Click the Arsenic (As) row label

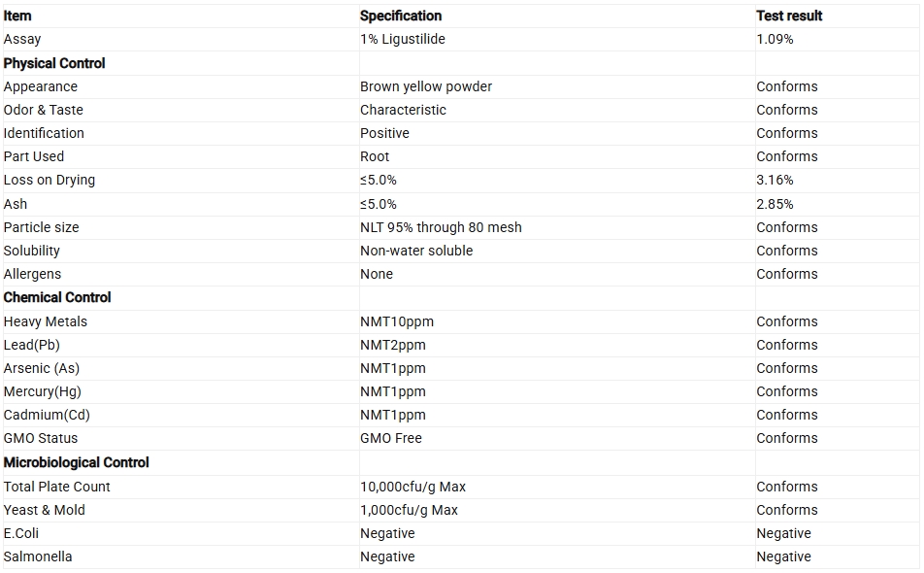click(x=41, y=368)
